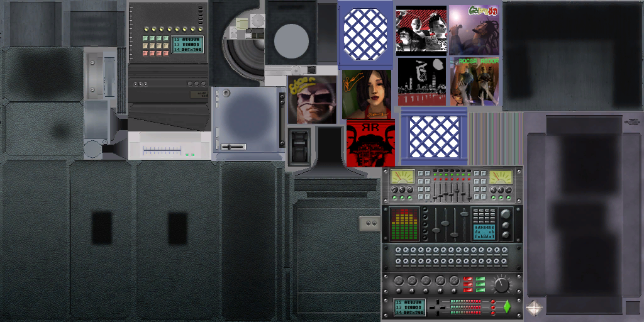Click the multicolor vertical striped panel
Viewport: 644px width, 322px height.
pyautogui.click(x=496, y=138)
